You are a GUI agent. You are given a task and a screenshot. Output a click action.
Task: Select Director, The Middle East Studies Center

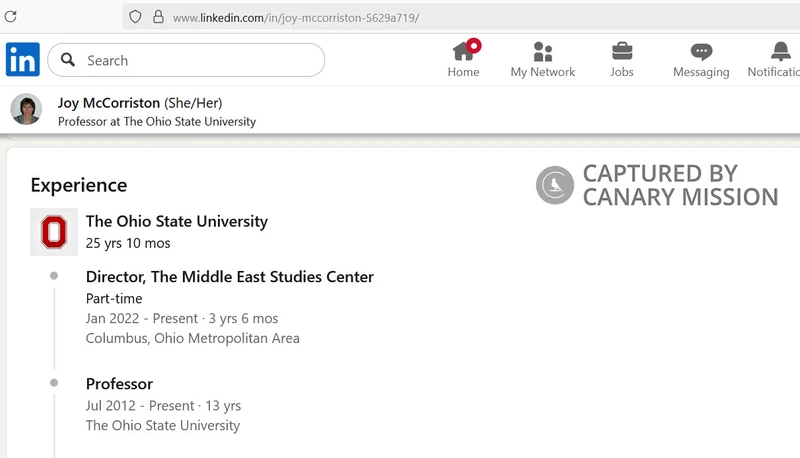click(x=230, y=277)
